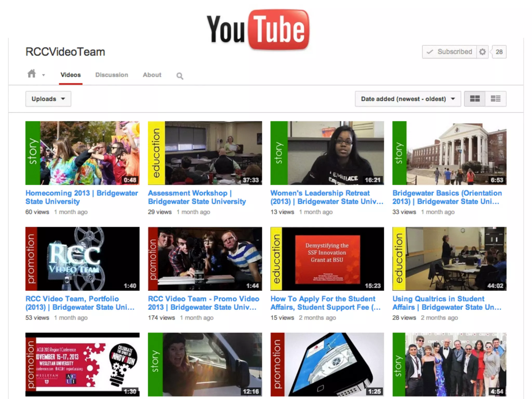Open subscription settings gear icon
Screen dimensions: 532x399
coord(482,52)
